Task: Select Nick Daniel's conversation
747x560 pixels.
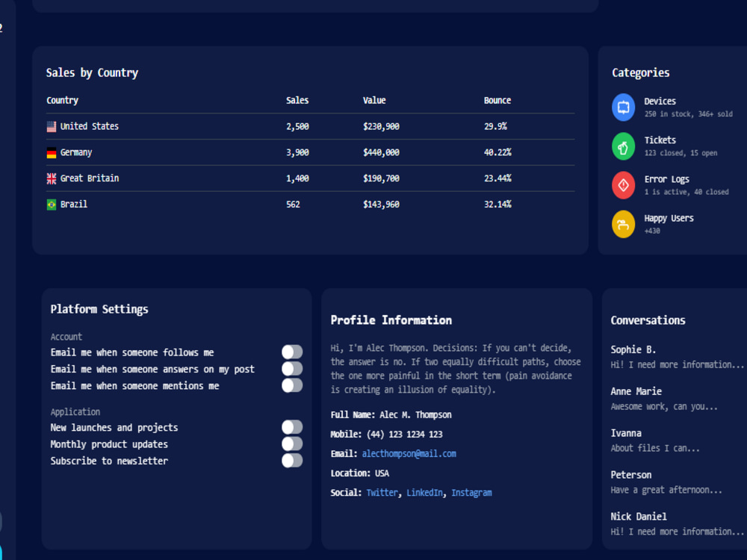Action: [639, 516]
